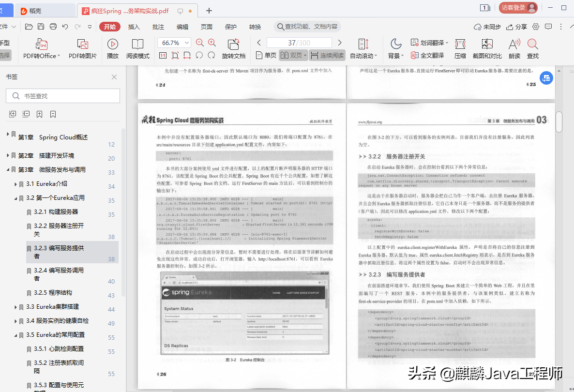Click the 压缩 compress tool
Viewport: 574px width, 392px height.
point(460,49)
